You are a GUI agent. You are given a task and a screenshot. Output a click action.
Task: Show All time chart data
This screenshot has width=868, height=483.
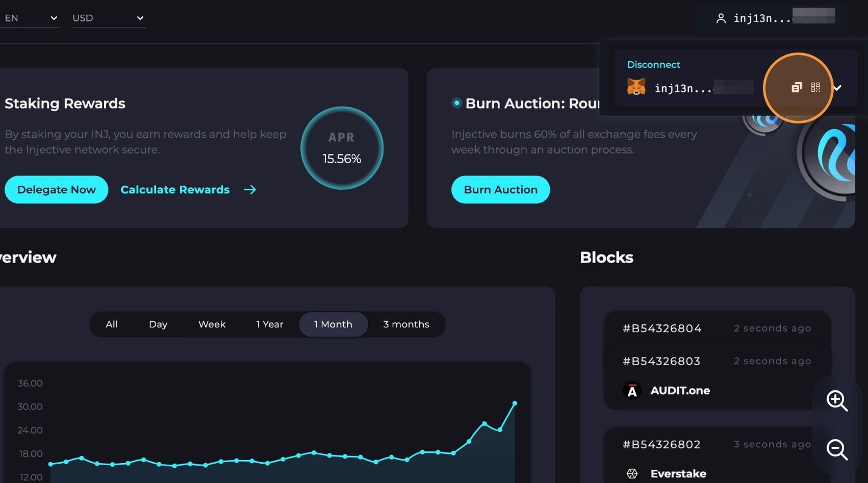click(112, 324)
